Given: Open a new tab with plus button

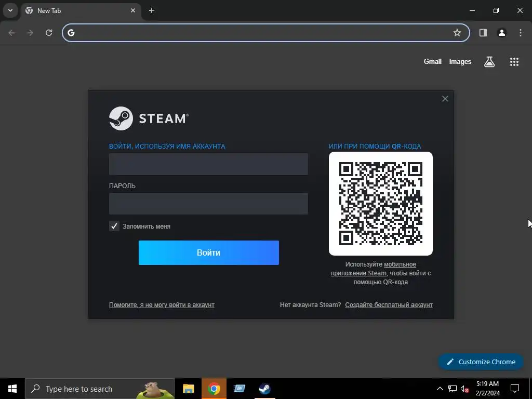Looking at the screenshot, I should coord(152,10).
